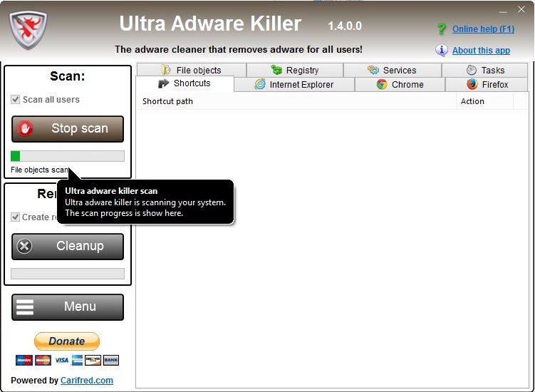Click the green scan progress bar
Viewport: 535px width, 392px height.
68,156
